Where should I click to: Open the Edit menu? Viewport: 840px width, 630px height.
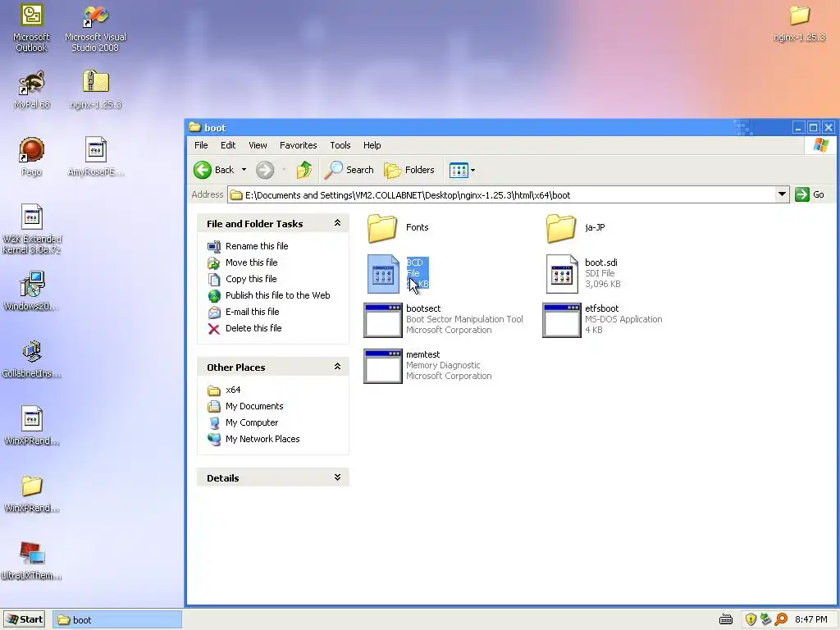228,145
